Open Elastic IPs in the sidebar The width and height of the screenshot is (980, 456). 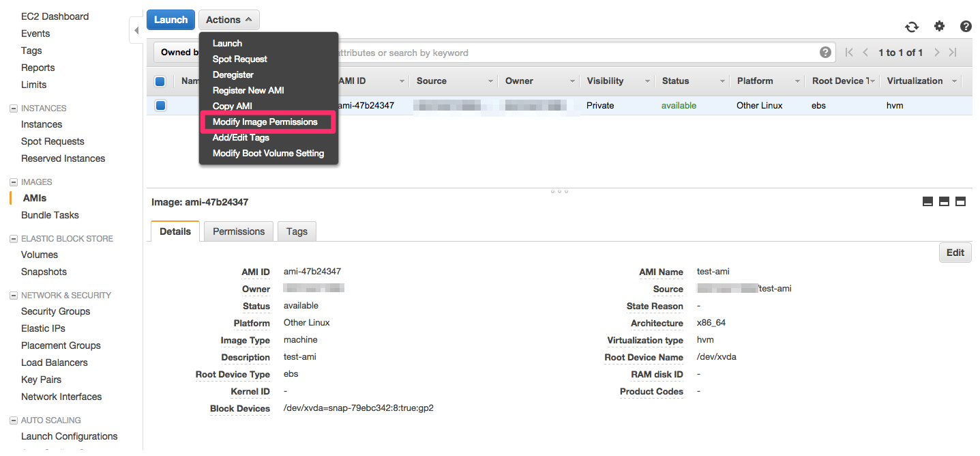[x=43, y=328]
